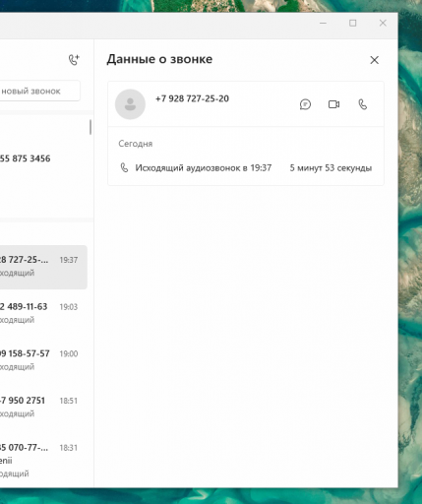This screenshot has height=504, width=422.
Task: Maximize the application window
Action: (353, 23)
